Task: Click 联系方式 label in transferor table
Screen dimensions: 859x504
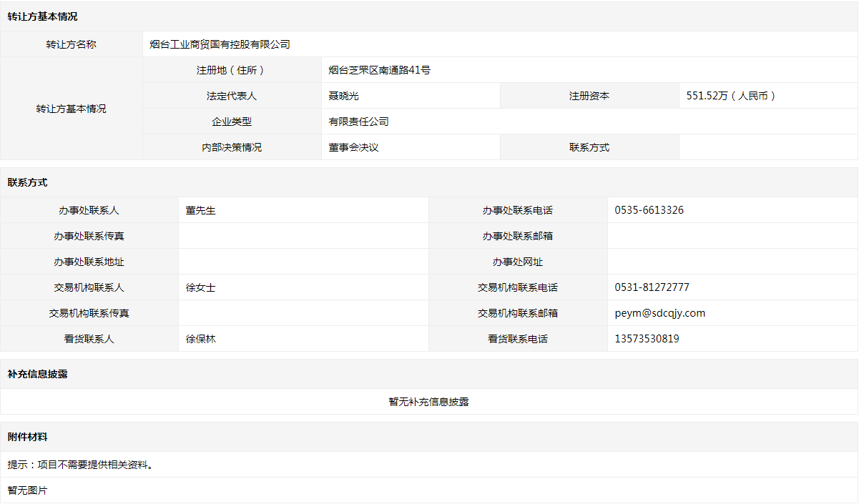Action: tap(589, 147)
